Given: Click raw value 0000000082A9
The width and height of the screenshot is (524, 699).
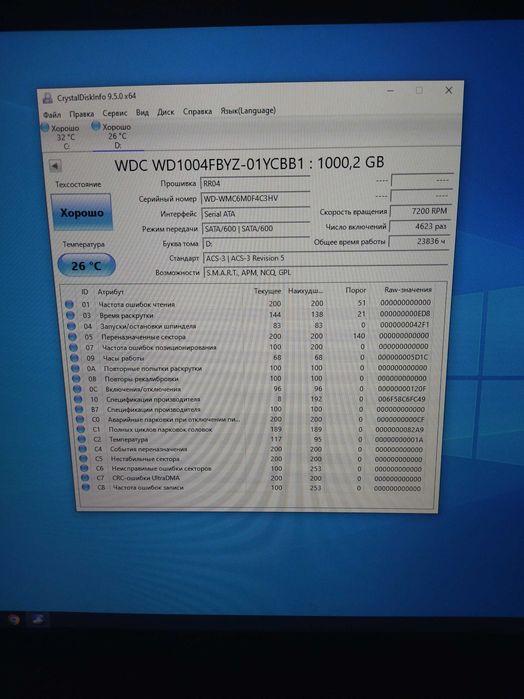Looking at the screenshot, I should click(400, 429).
